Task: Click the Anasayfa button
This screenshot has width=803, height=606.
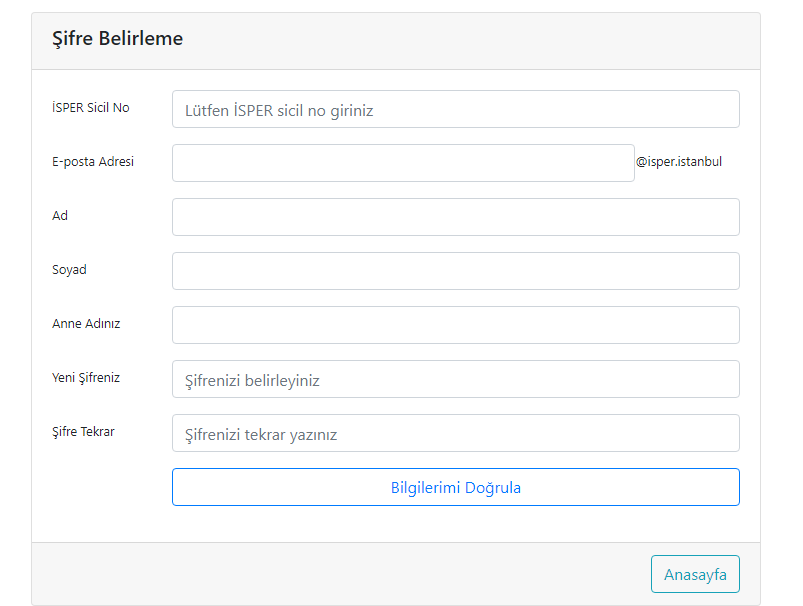Action: pos(694,573)
